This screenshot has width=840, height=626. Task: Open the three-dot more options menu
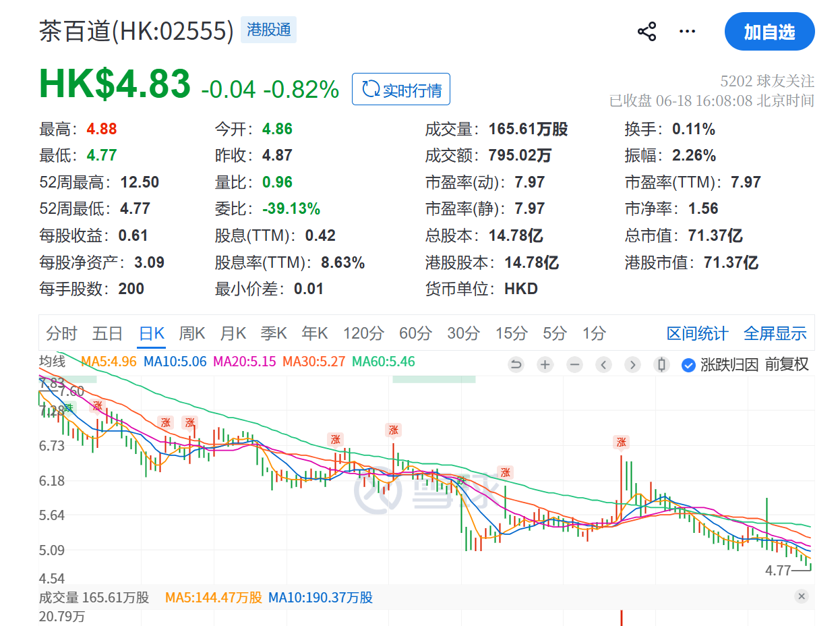coord(687,32)
